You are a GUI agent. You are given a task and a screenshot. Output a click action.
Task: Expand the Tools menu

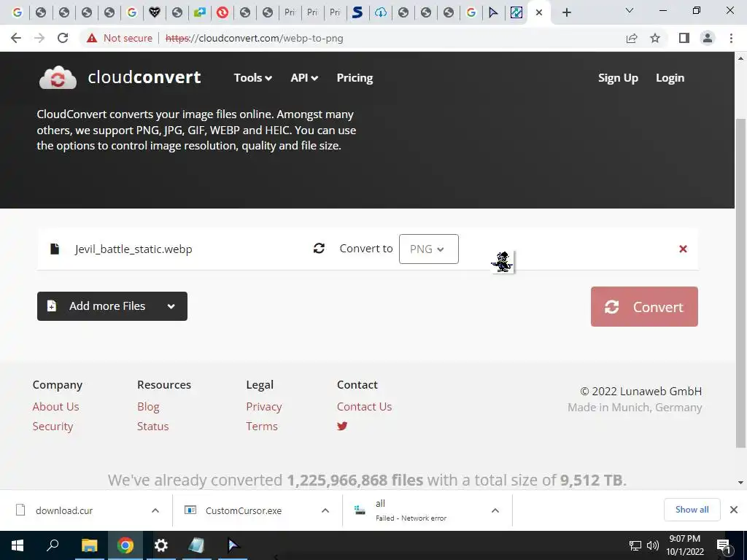tap(253, 77)
